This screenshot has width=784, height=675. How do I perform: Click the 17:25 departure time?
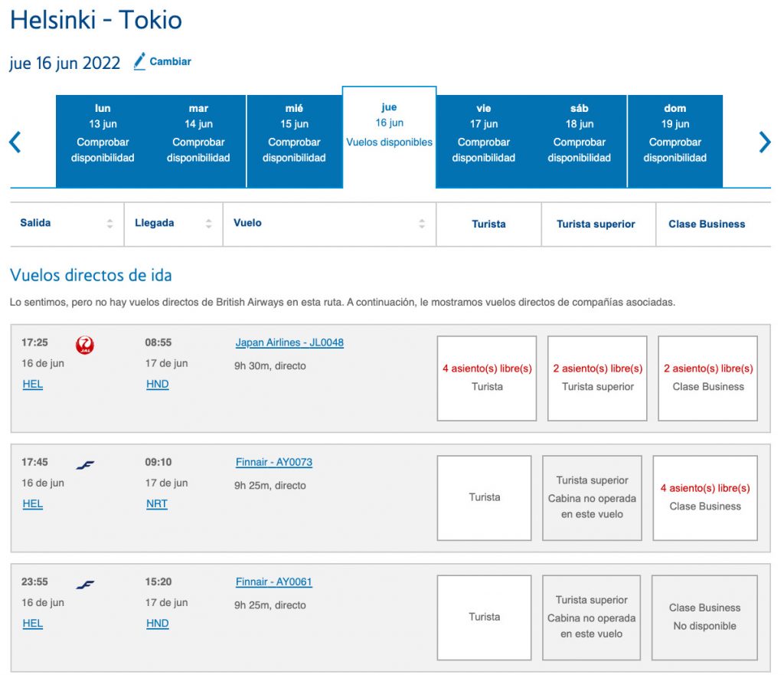click(x=34, y=342)
